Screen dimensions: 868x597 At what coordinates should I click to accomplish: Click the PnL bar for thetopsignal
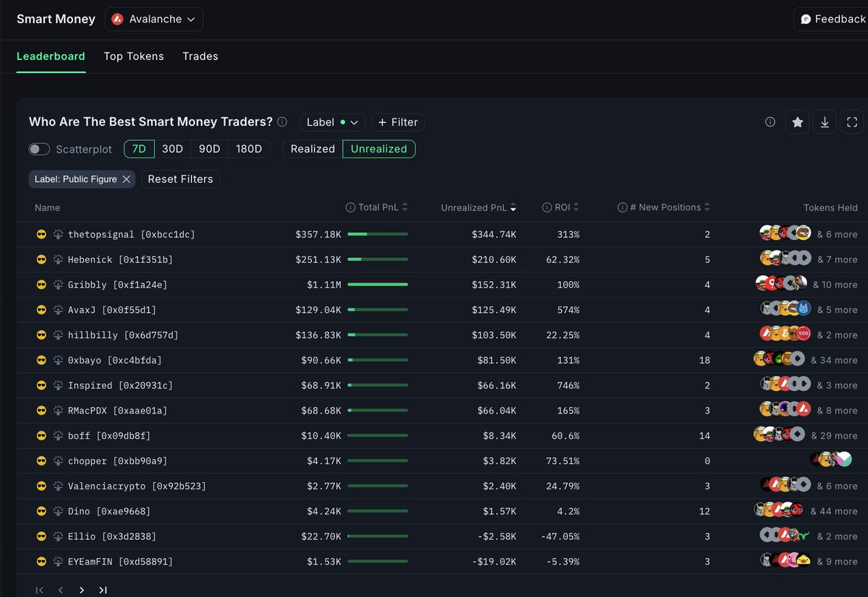pos(378,234)
